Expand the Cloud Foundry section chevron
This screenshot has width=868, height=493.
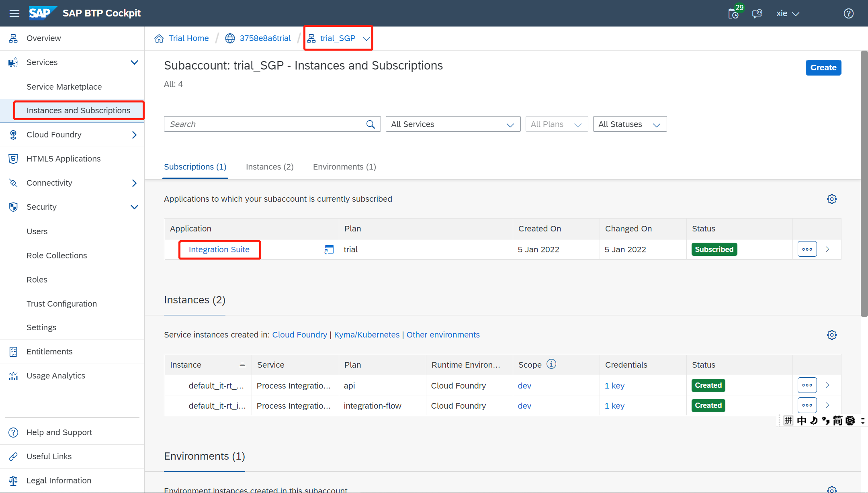134,135
